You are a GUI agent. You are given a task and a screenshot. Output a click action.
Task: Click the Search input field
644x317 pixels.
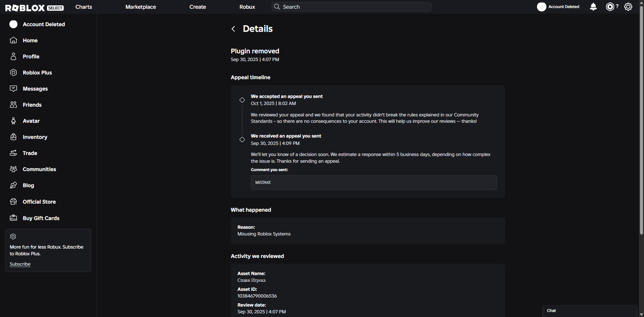(x=351, y=7)
